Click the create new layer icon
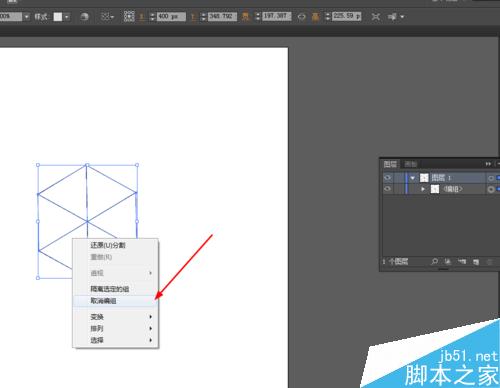Screen dimensions: 500x388 pyautogui.click(x=476, y=262)
